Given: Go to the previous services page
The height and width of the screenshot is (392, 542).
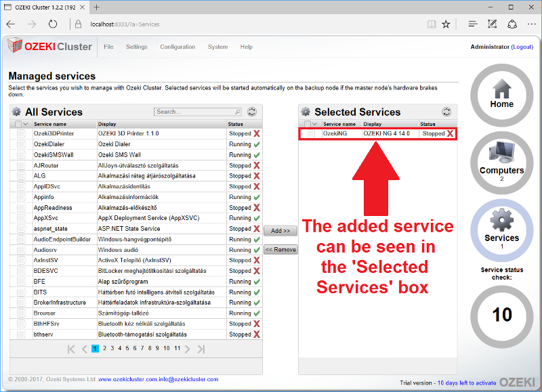Looking at the screenshot, I should (x=84, y=349).
